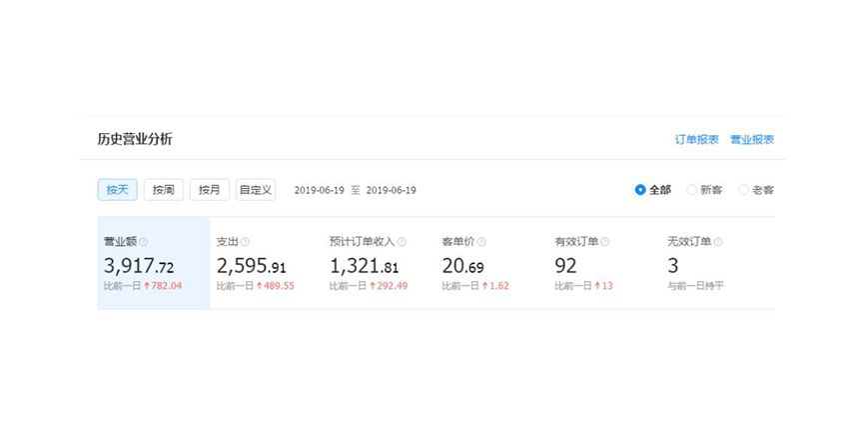Click the 与前一日持平 label
Screen dimensions: 868x431
(x=696, y=286)
